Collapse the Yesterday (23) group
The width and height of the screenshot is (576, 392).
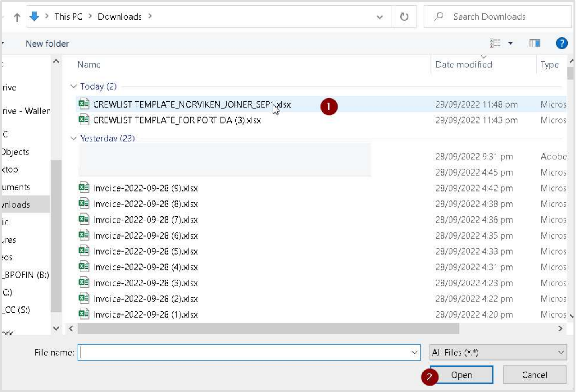pos(74,138)
